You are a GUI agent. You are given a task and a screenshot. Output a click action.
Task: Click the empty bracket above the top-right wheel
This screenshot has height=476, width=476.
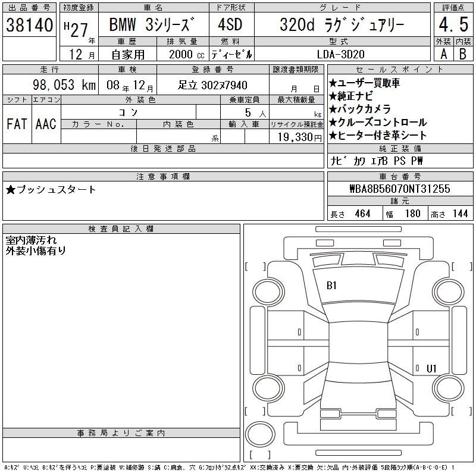(x=453, y=266)
